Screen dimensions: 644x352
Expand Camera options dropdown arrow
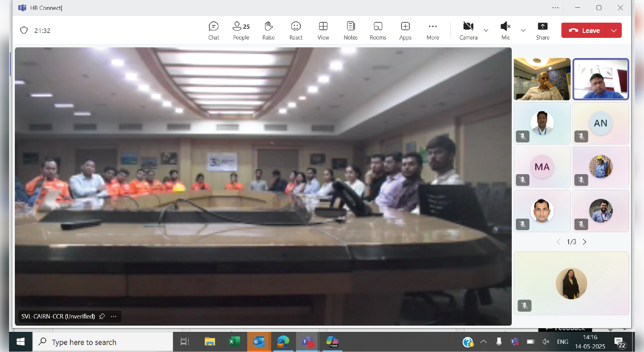[486, 30]
